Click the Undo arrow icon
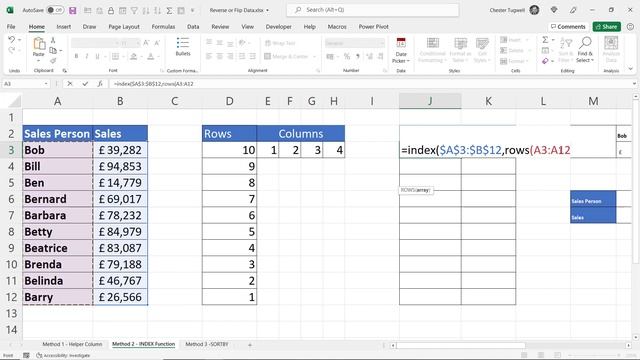Image resolution: width=640 pixels, height=360 pixels. [x=11, y=40]
